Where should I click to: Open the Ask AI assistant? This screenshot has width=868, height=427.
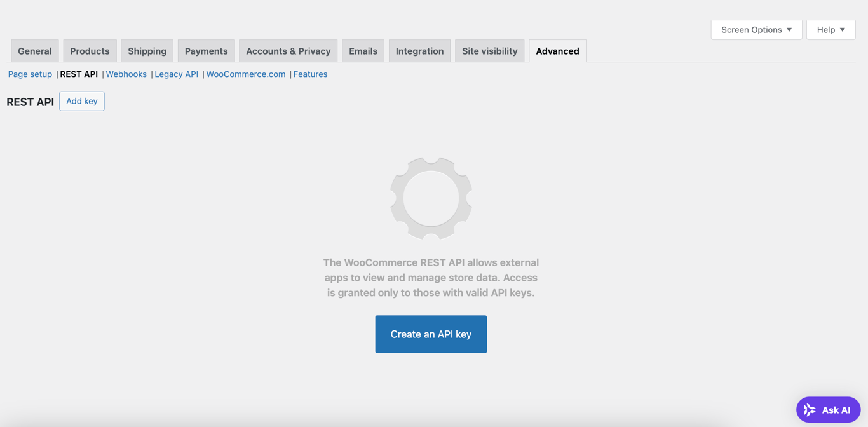828,409
